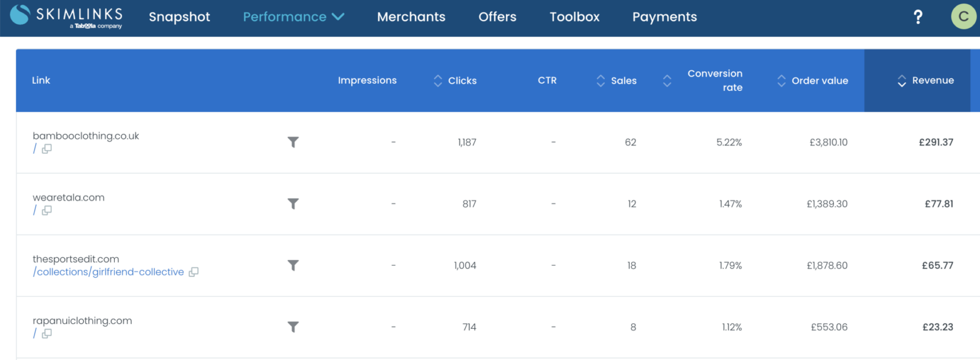980x360 pixels.
Task: Click sales value 18 for thesportsedit.com
Action: [632, 265]
